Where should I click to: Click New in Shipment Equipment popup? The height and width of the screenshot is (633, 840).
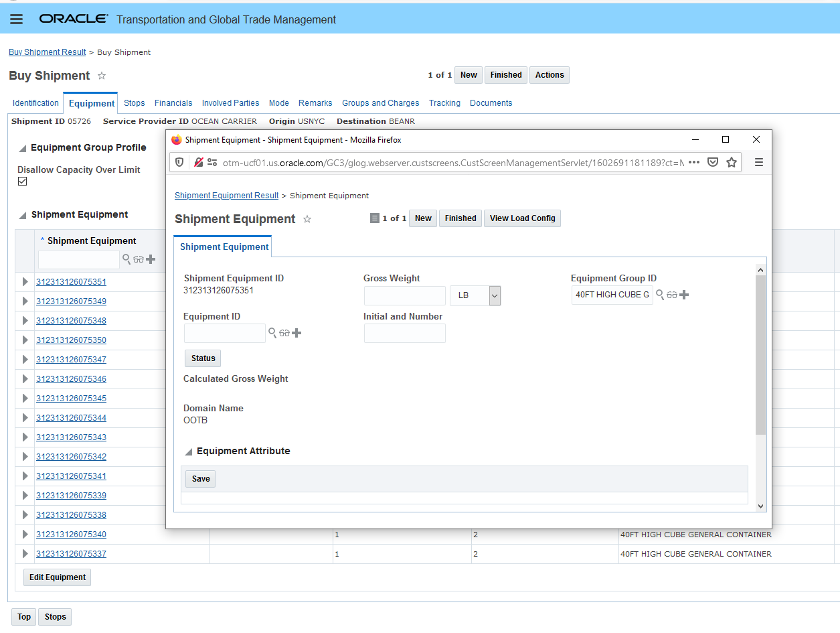tap(423, 218)
